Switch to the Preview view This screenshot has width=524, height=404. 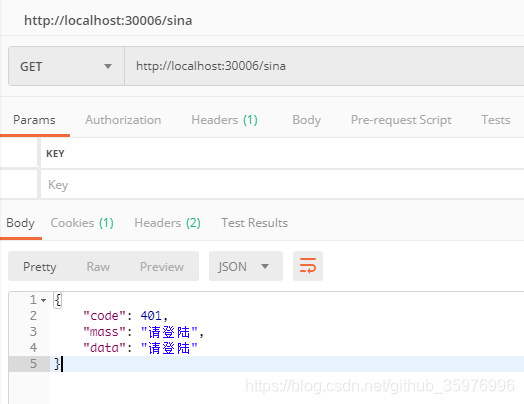pyautogui.click(x=162, y=267)
